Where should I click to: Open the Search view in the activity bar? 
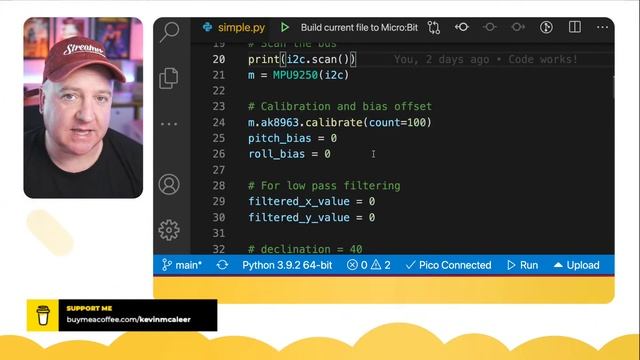[169, 32]
